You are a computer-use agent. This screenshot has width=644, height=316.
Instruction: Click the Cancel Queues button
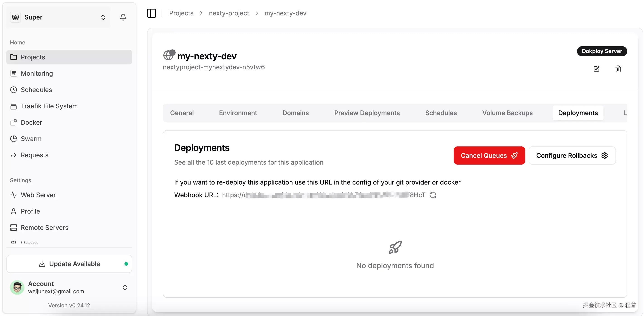489,156
